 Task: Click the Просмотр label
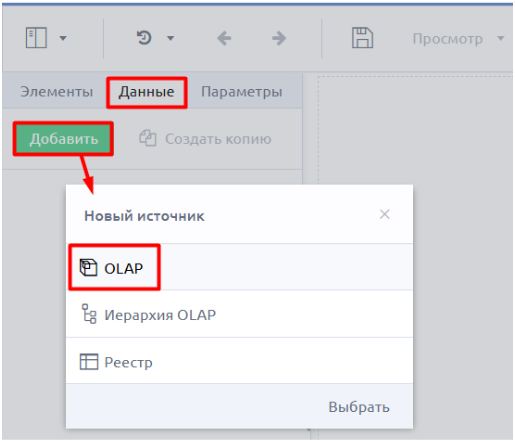click(x=448, y=39)
